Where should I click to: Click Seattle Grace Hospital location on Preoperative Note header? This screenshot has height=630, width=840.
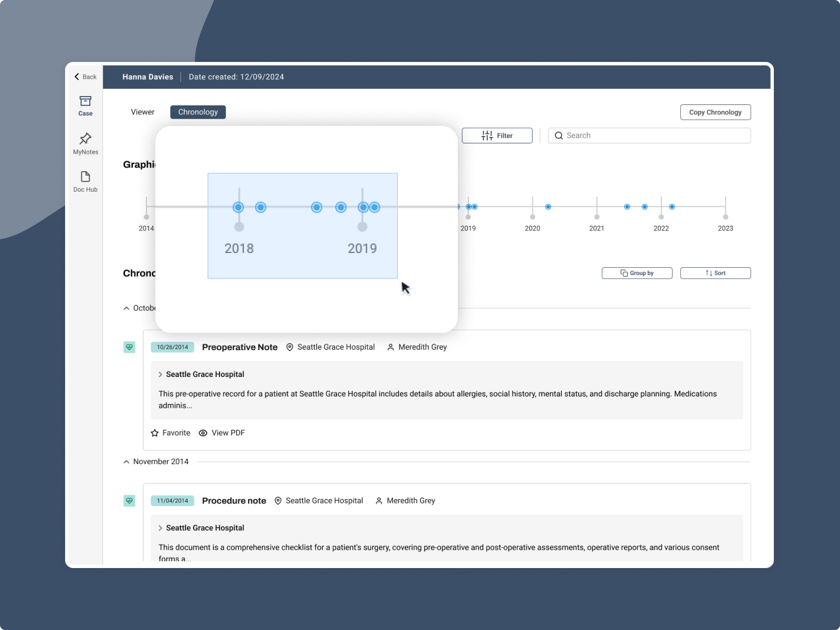336,347
